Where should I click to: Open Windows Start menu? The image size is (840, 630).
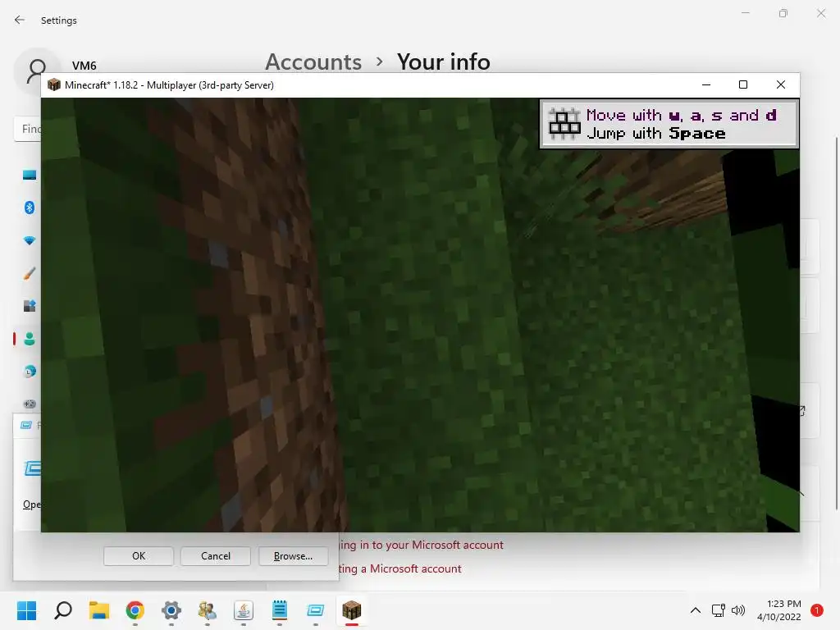click(x=26, y=610)
